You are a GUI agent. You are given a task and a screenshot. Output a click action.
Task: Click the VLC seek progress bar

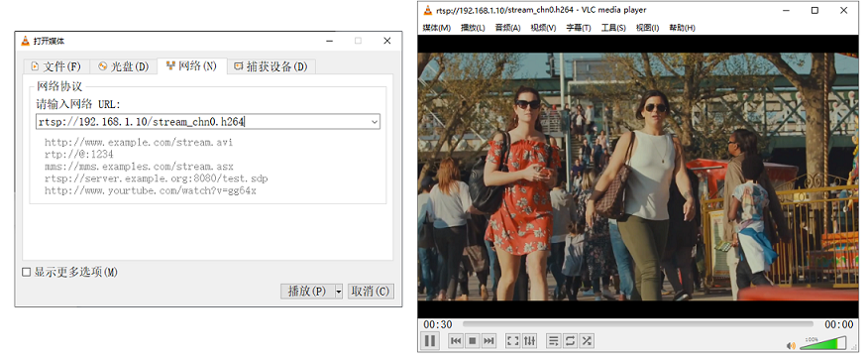coord(638,324)
